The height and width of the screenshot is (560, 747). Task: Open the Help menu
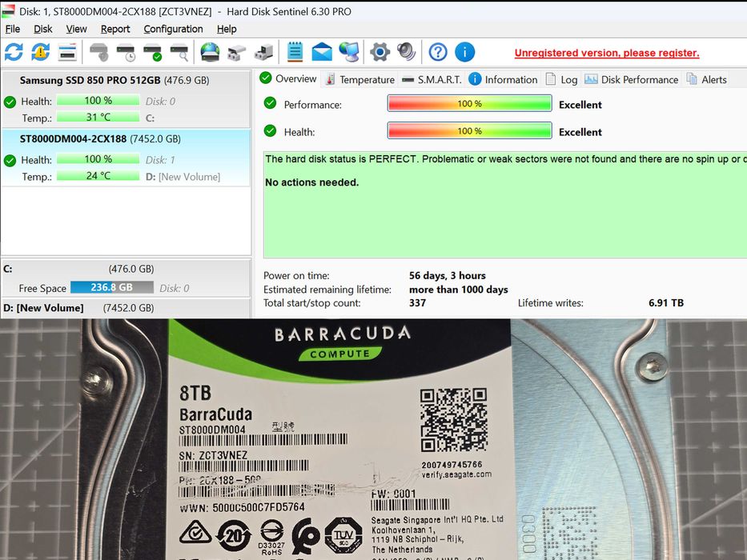pos(227,29)
